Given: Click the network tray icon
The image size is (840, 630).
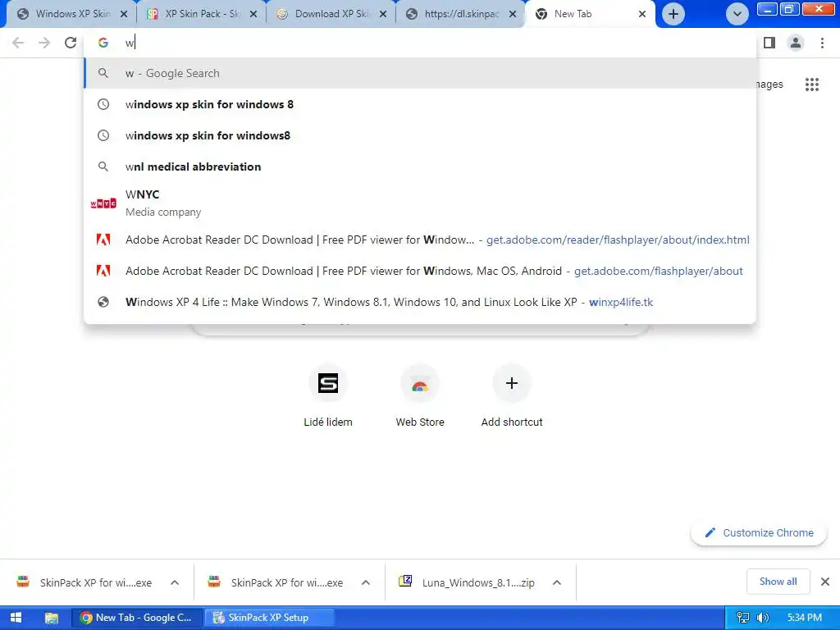Looking at the screenshot, I should coord(743,618).
